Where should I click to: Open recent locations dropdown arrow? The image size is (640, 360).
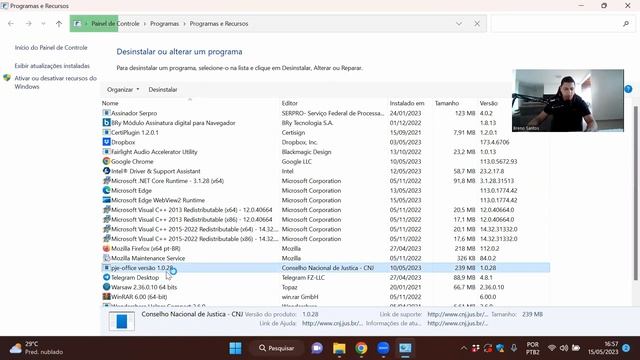point(43,24)
